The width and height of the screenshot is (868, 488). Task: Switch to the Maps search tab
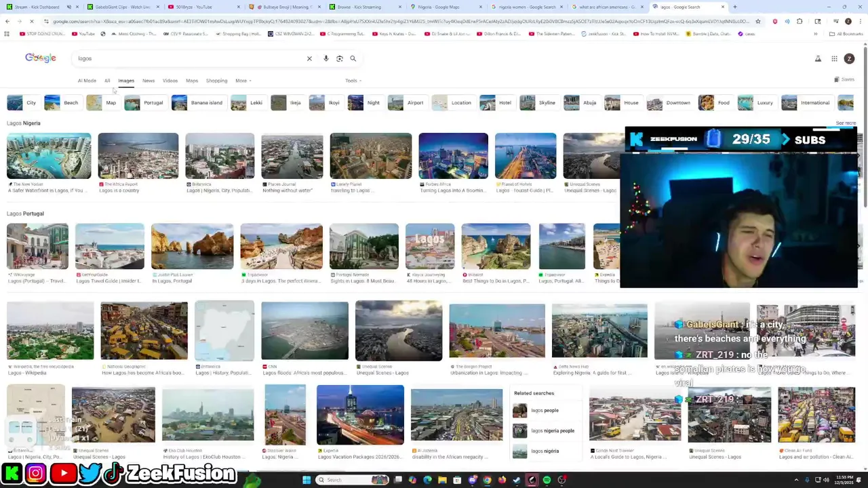pyautogui.click(x=192, y=81)
